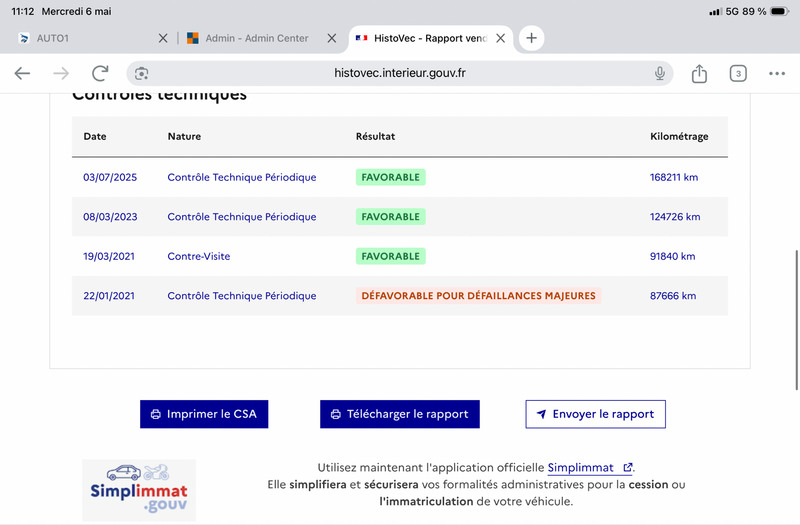Image resolution: width=800 pixels, height=525 pixels.
Task: Close the HistoVec tab
Action: 501,38
